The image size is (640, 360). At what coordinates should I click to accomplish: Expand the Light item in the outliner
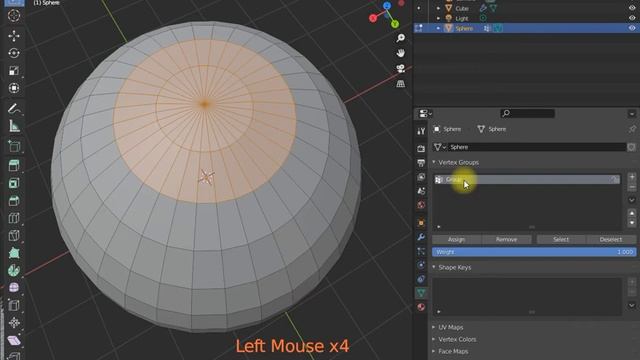pyautogui.click(x=438, y=18)
